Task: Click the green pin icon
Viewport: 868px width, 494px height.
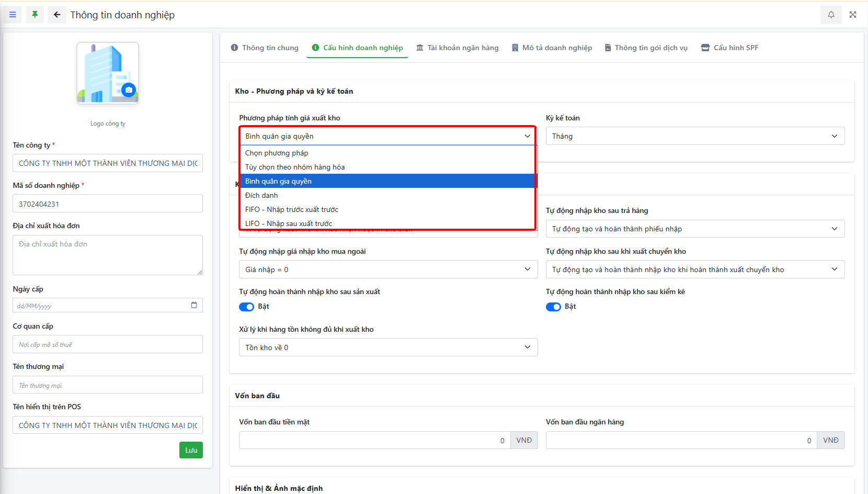Action: point(35,15)
